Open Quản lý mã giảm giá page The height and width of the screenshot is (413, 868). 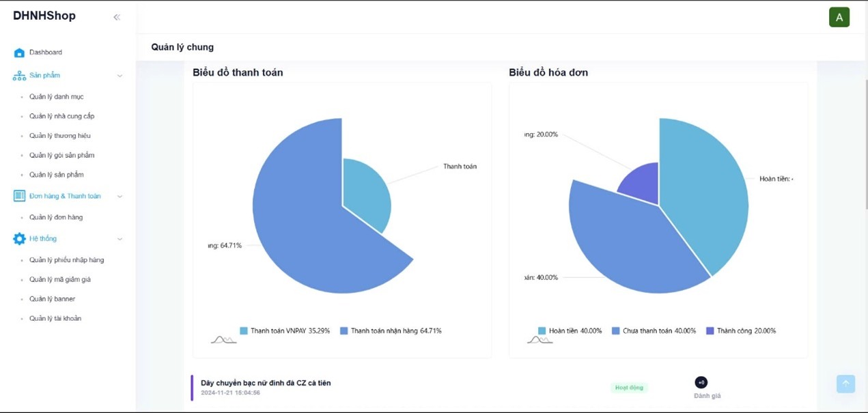tap(59, 279)
